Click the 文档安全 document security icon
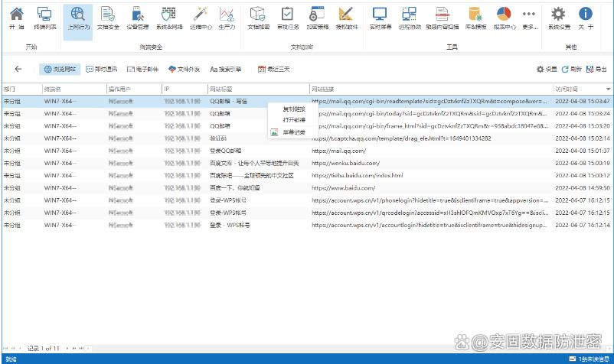The image size is (614, 364). (x=108, y=18)
